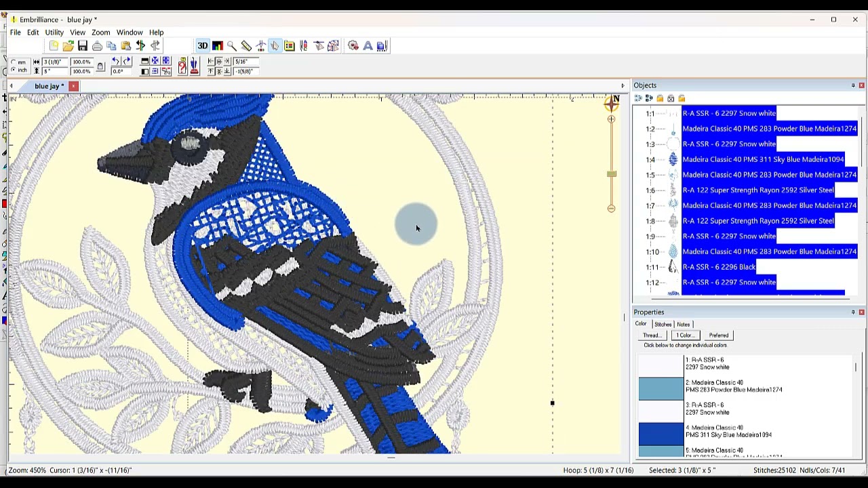Open the folder icon in the toolbar
Viewport: 868px width, 488px height.
[x=68, y=45]
